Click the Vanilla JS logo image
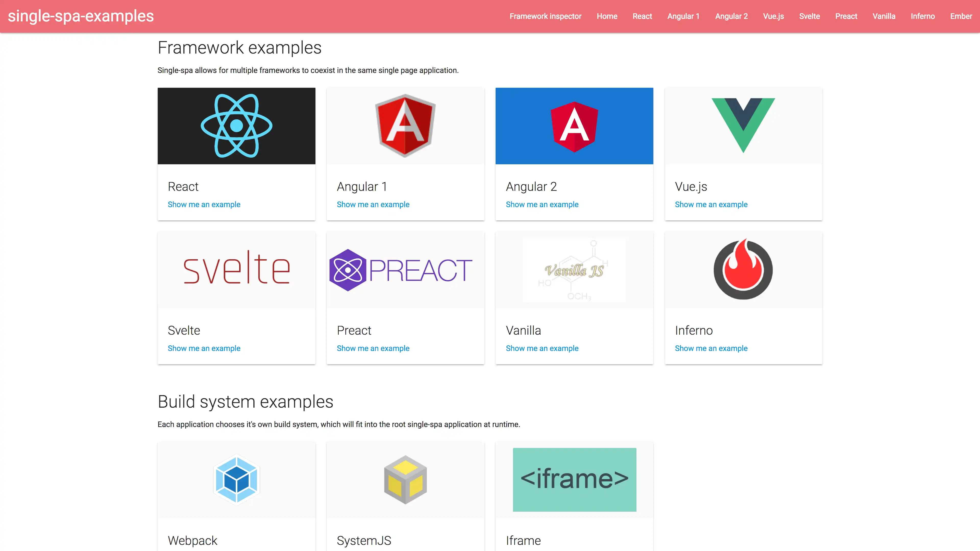 click(574, 270)
